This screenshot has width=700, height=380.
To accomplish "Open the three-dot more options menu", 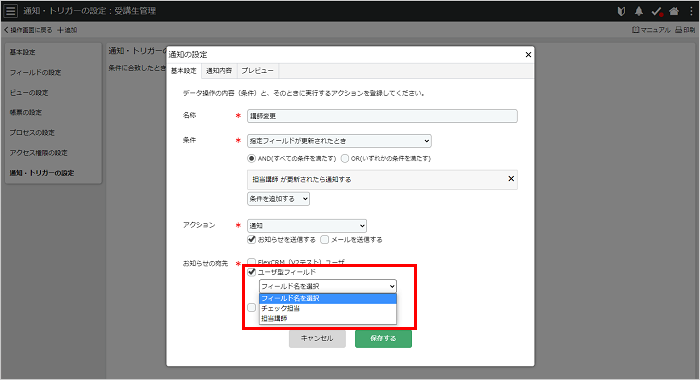I will [x=691, y=11].
